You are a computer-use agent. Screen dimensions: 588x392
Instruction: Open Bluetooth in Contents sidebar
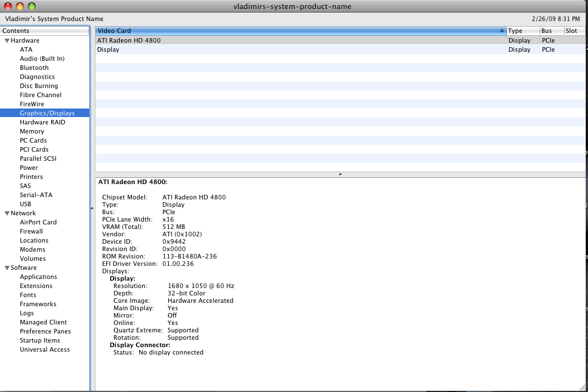(34, 68)
